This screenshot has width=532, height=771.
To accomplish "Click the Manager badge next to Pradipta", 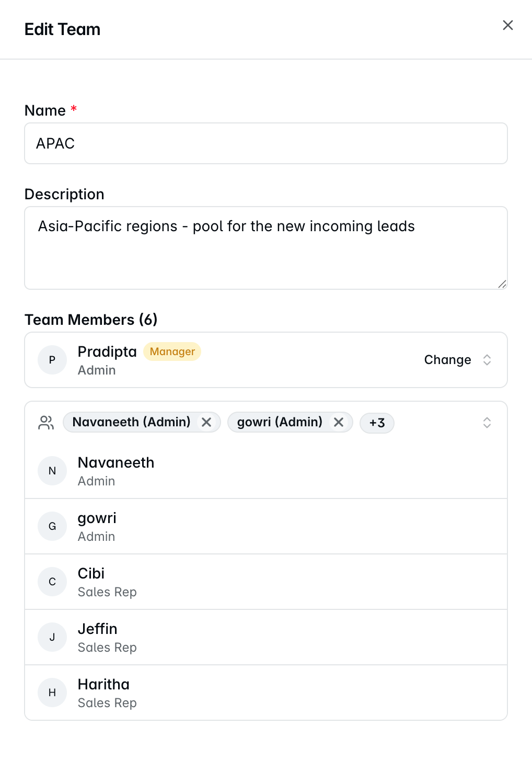I will click(x=172, y=352).
